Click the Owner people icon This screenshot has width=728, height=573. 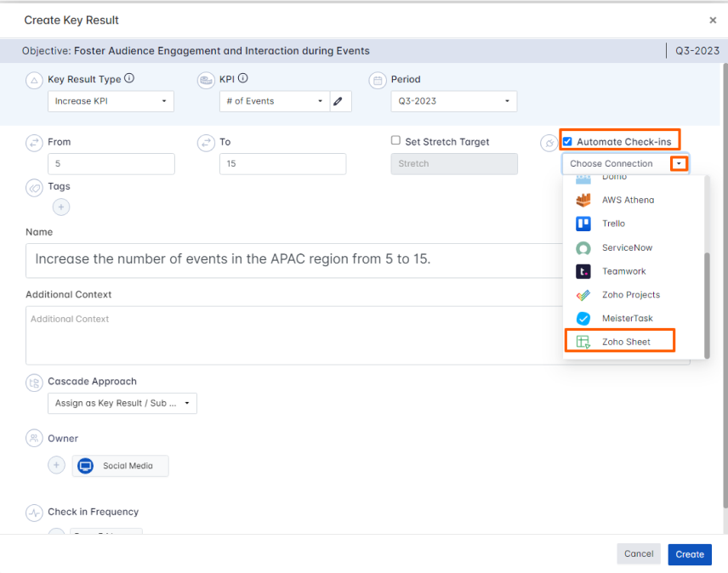click(x=34, y=438)
